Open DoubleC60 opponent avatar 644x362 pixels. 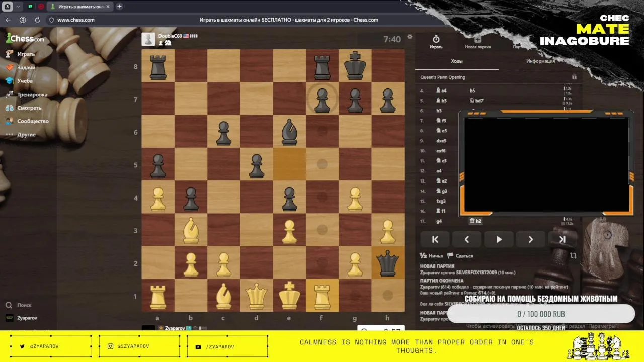pyautogui.click(x=148, y=39)
